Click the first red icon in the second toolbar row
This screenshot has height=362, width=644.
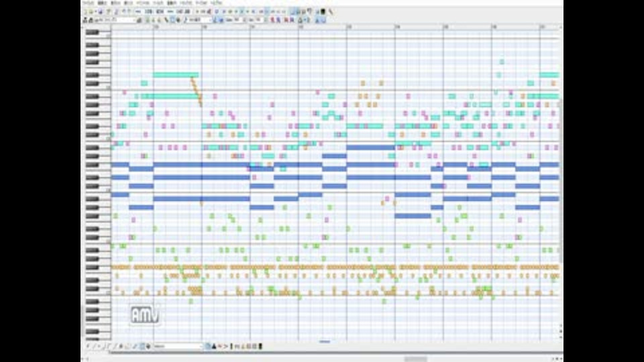(x=272, y=19)
